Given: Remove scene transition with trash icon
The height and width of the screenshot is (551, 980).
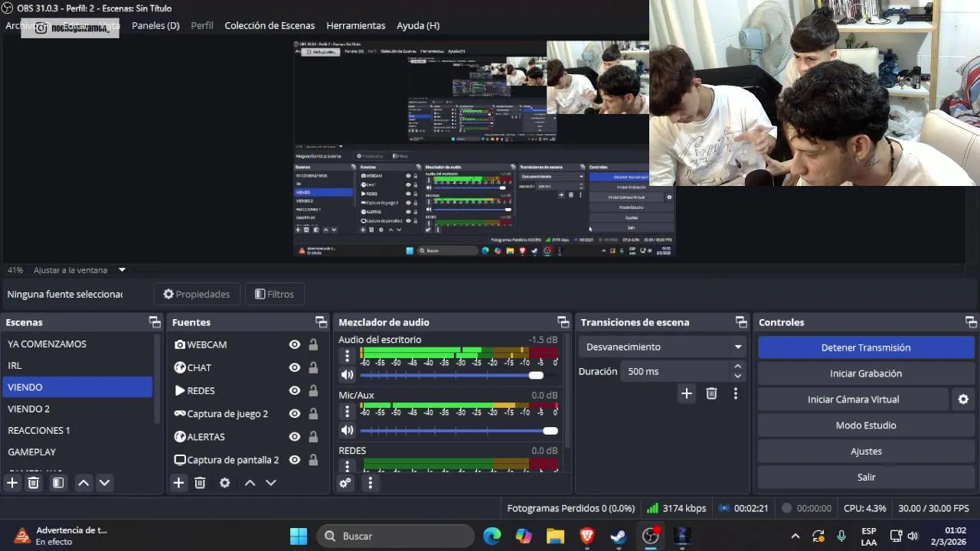Looking at the screenshot, I should pyautogui.click(x=711, y=393).
